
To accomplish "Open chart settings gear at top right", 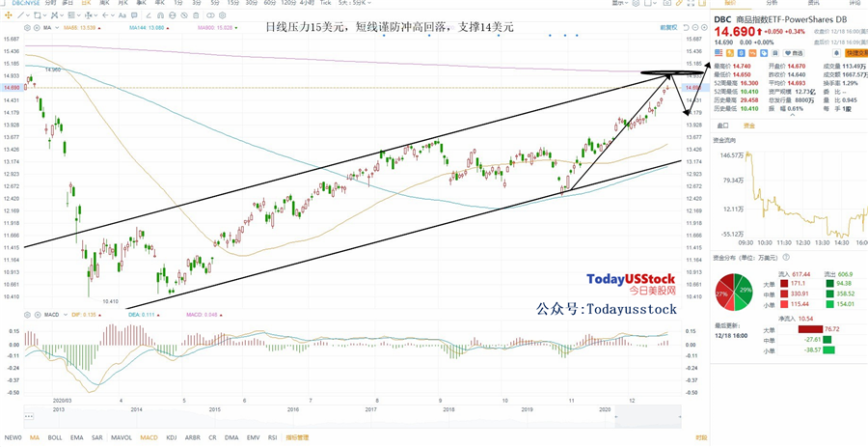I will (x=636, y=3).
